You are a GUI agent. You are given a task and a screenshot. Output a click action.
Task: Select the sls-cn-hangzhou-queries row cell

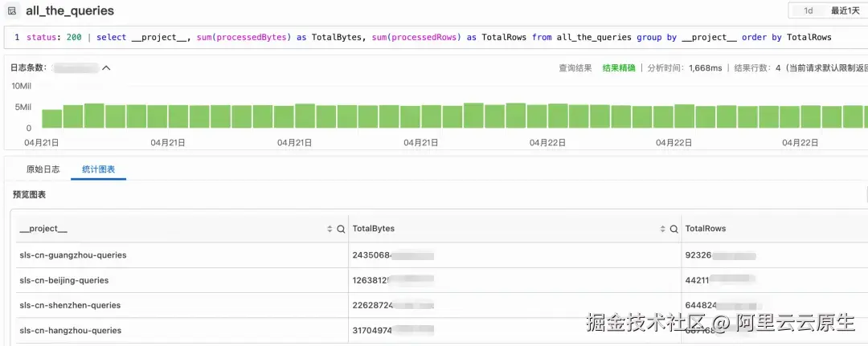pyautogui.click(x=70, y=331)
